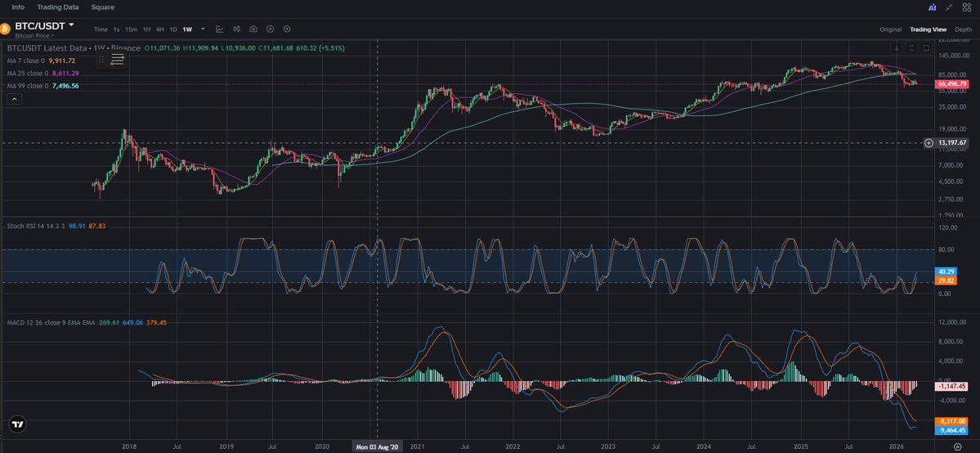
Task: Select the 1H timeframe
Action: coord(146,29)
